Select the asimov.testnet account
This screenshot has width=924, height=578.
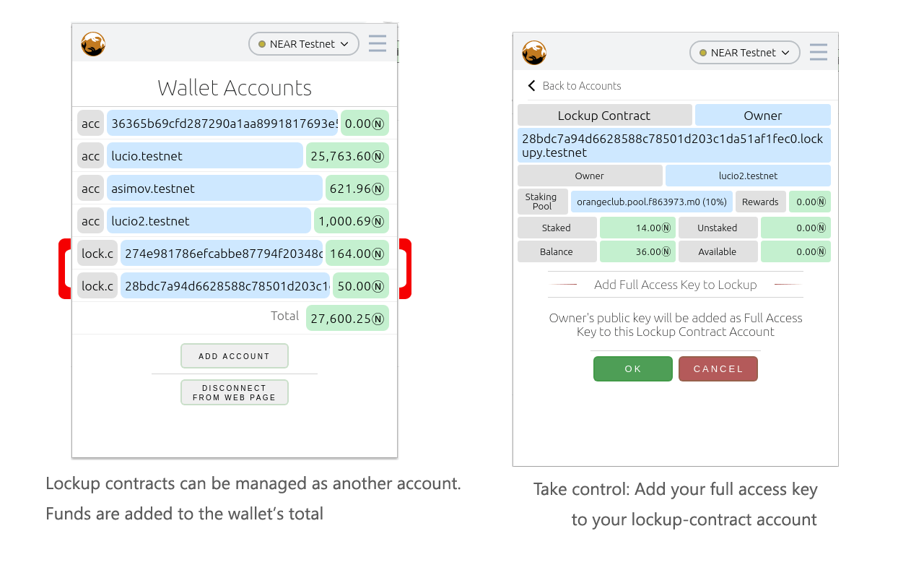click(x=214, y=189)
